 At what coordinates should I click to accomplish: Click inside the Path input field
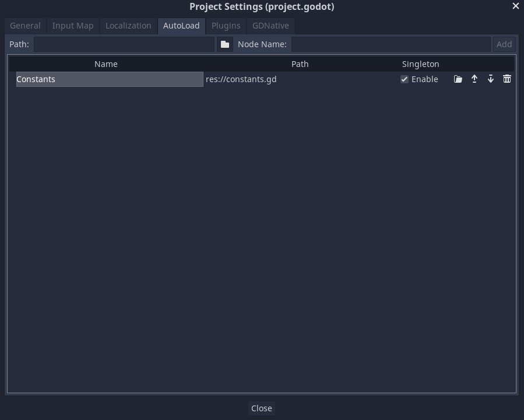tap(124, 44)
